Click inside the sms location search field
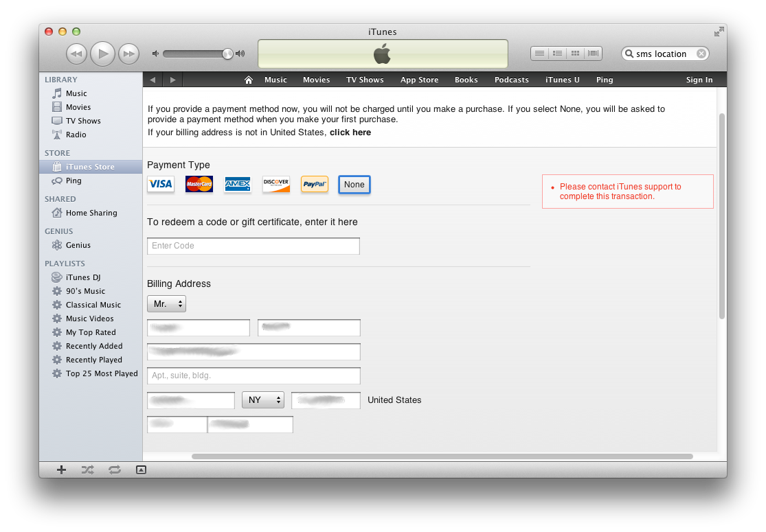This screenshot has width=766, height=532. (x=665, y=54)
